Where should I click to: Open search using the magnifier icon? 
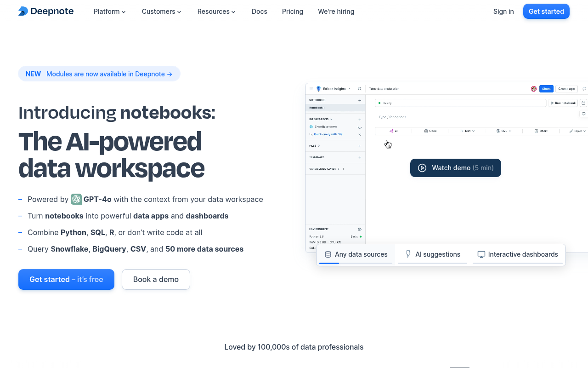[x=359, y=89]
